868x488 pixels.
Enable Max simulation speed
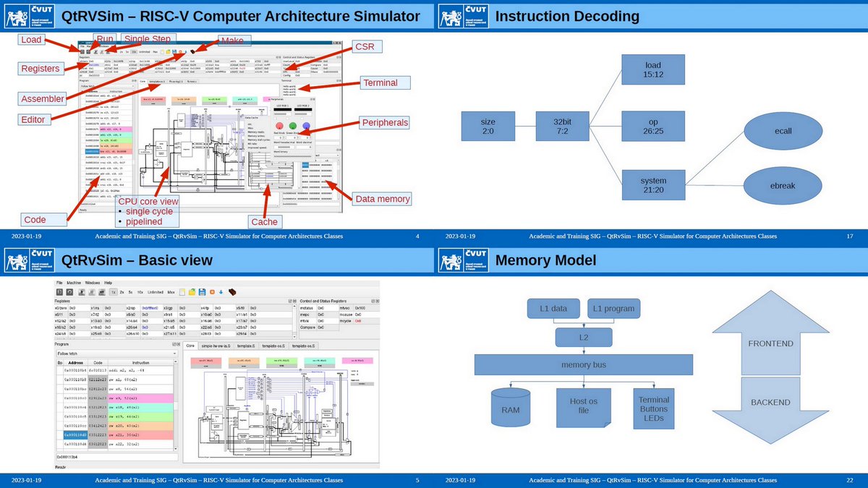tap(172, 291)
